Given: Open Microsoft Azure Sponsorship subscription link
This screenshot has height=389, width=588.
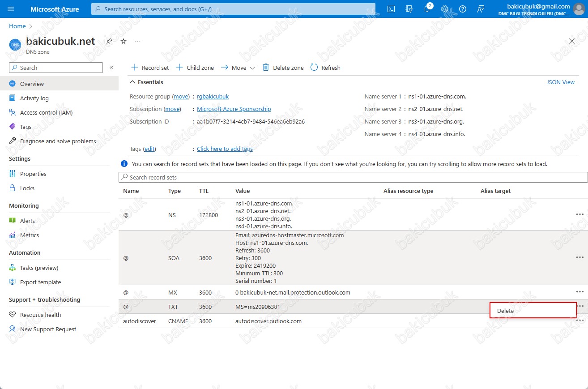Looking at the screenshot, I should click(234, 109).
